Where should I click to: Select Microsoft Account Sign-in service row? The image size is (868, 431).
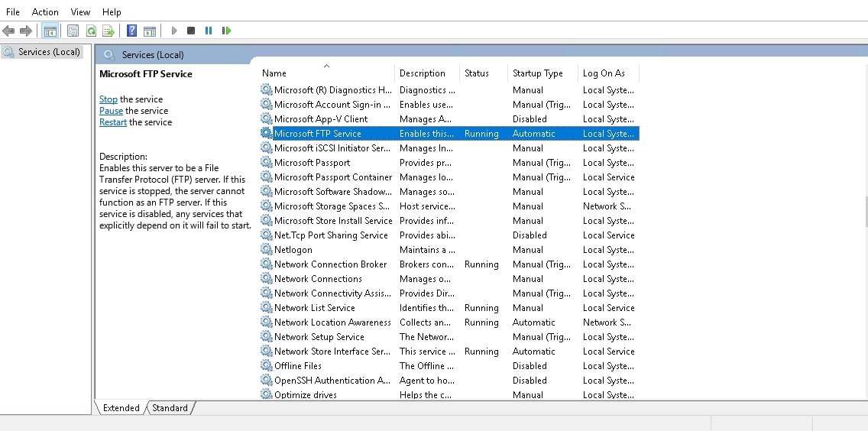coord(449,104)
